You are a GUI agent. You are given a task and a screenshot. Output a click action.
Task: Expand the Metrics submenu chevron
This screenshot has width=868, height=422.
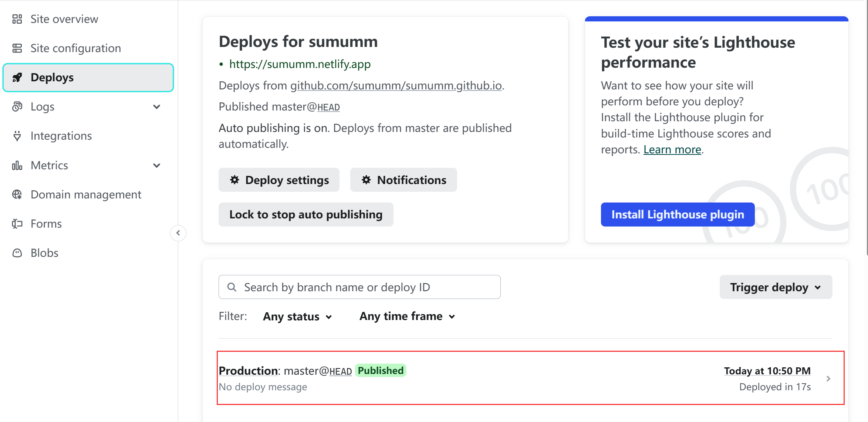click(157, 166)
